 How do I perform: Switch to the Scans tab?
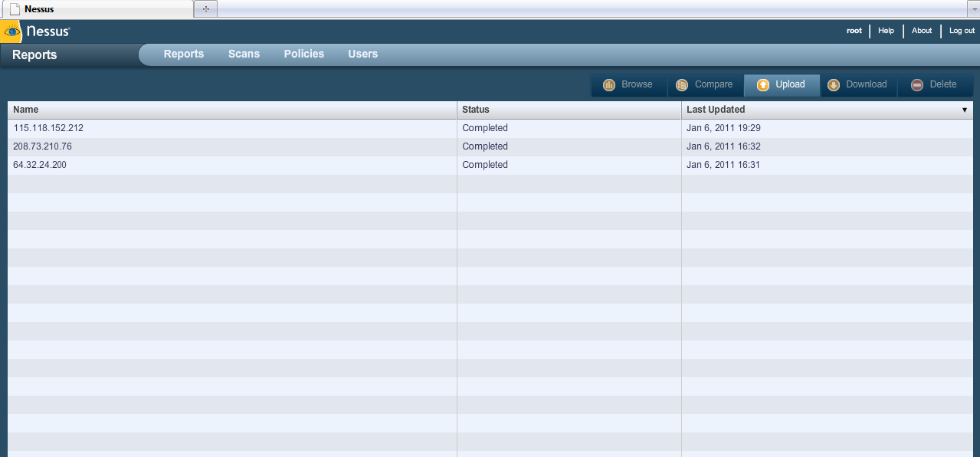point(244,54)
